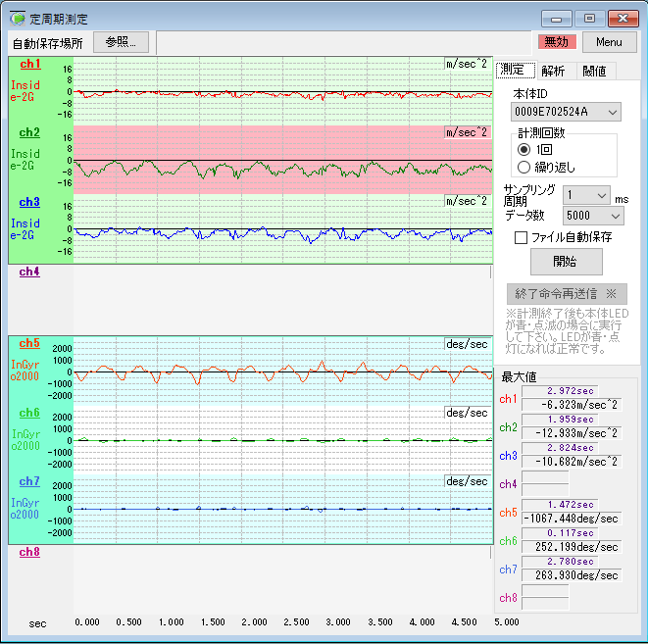The width and height of the screenshot is (648, 644).
Task: Click the ch5 value -1067.448deg/sec
Action: coord(572,519)
